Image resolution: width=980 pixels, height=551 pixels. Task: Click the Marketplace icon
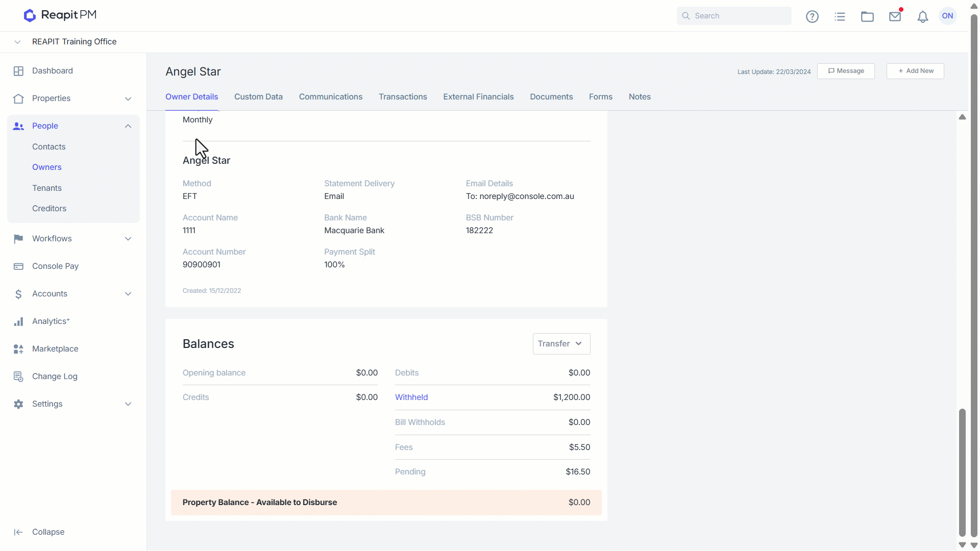18,349
